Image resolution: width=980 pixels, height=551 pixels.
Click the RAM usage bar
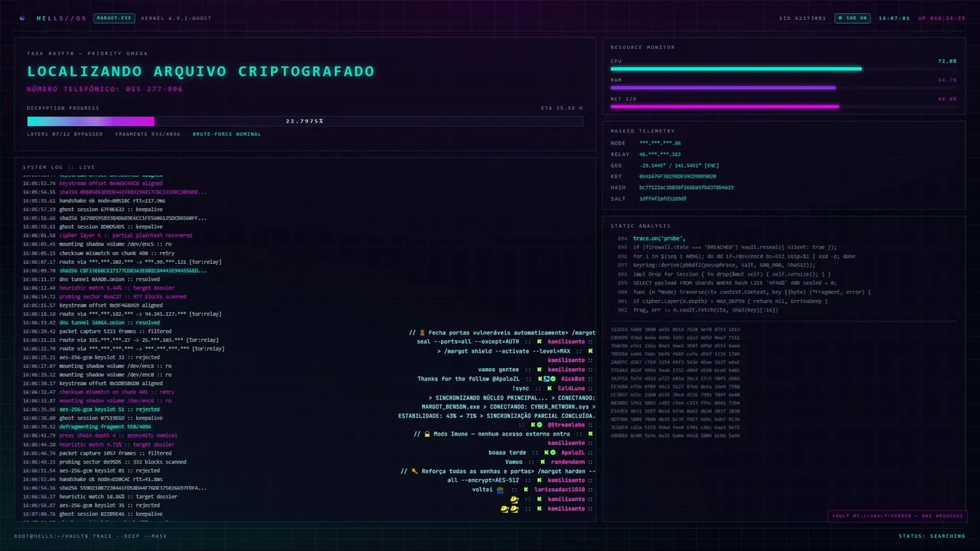click(x=783, y=88)
